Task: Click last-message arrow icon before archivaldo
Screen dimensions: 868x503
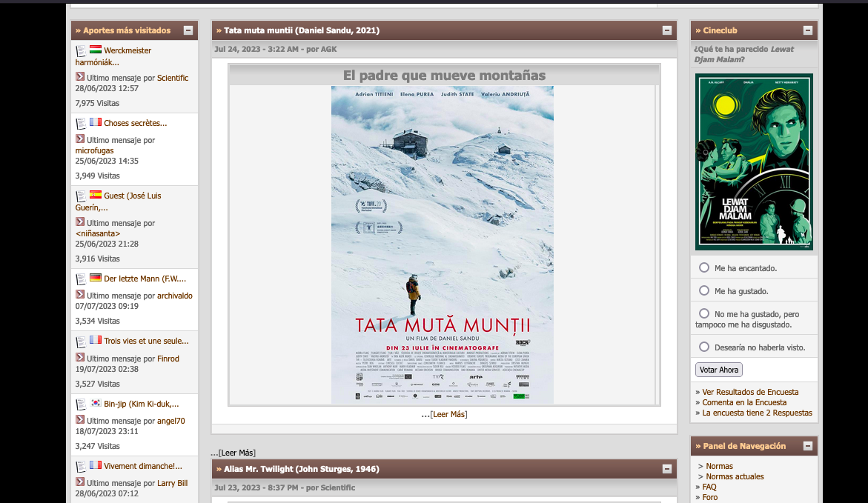Action: click(80, 294)
